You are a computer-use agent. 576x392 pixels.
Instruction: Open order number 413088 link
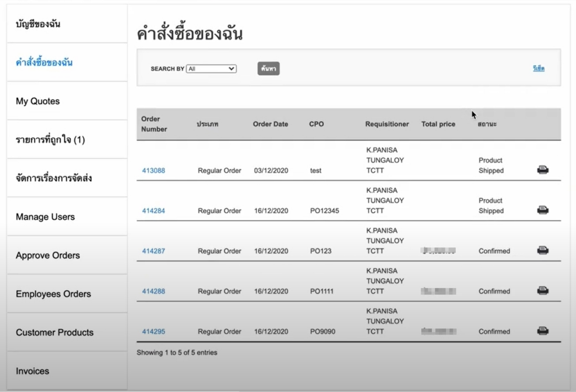pyautogui.click(x=154, y=170)
